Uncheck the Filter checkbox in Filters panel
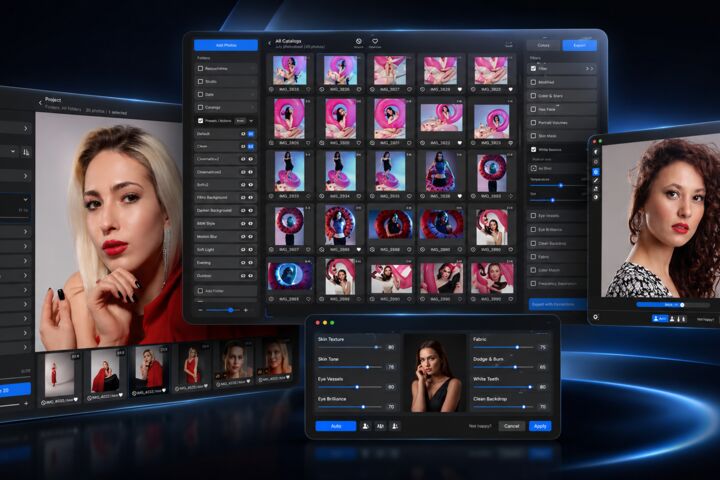The image size is (720, 480). [533, 68]
